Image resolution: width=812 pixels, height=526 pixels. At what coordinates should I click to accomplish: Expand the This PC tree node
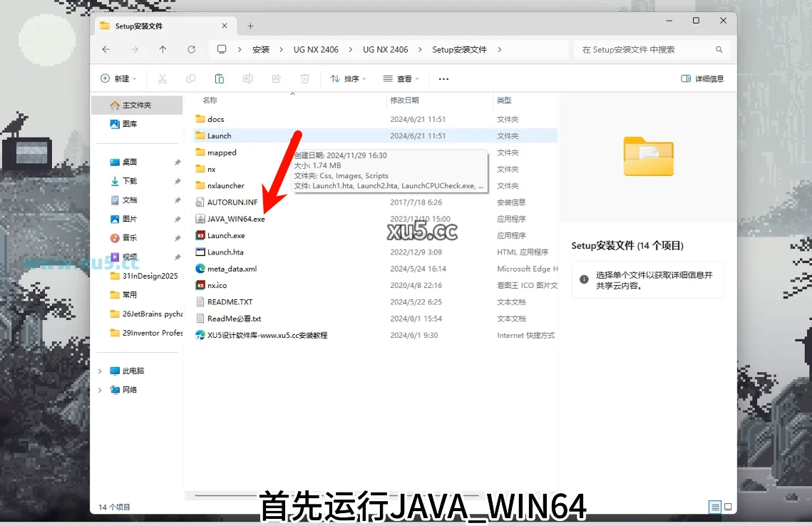click(100, 371)
